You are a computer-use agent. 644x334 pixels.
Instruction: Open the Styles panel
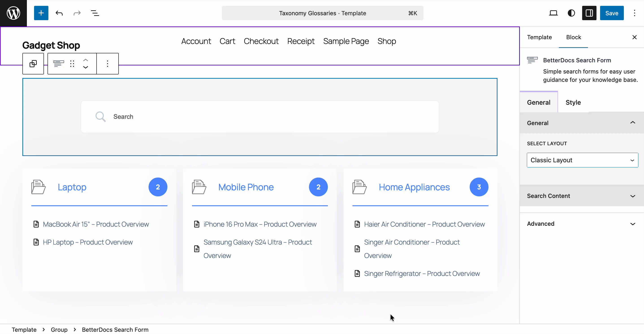click(x=571, y=13)
